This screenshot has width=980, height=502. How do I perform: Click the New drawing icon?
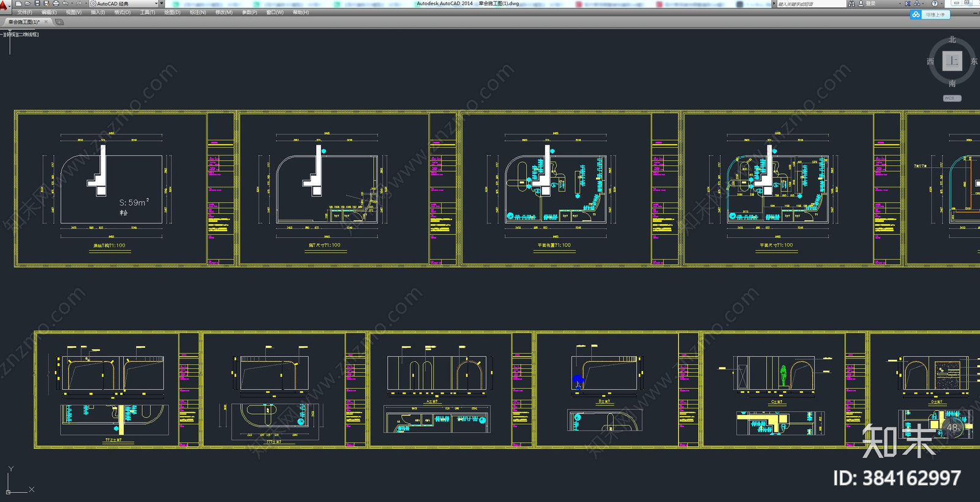point(18,4)
